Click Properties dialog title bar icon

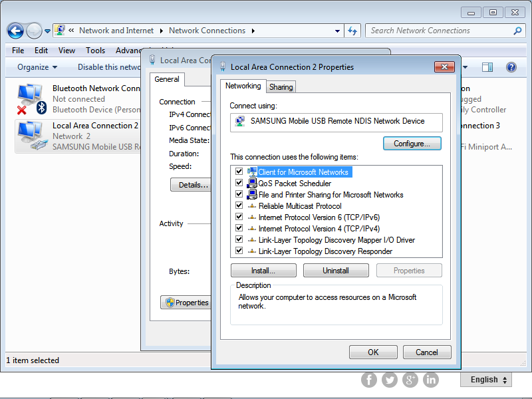pyautogui.click(x=223, y=66)
